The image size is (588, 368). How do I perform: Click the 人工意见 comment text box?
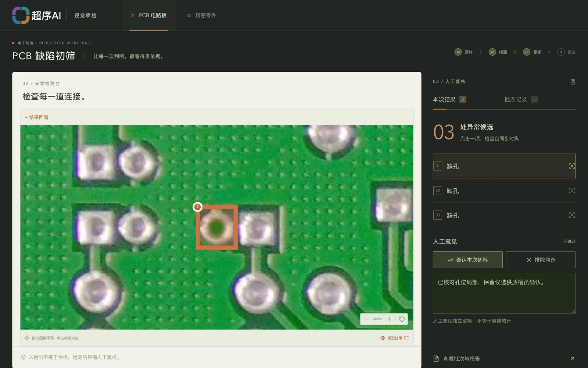(x=504, y=293)
